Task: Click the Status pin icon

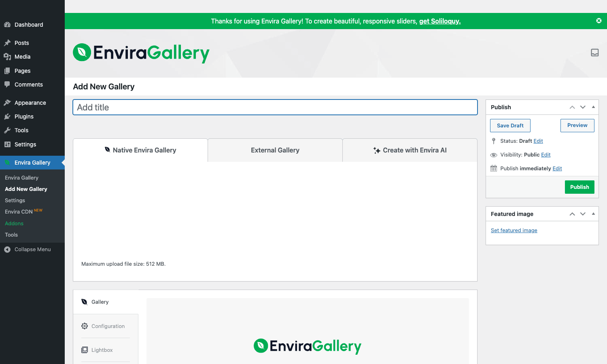Action: [494, 141]
